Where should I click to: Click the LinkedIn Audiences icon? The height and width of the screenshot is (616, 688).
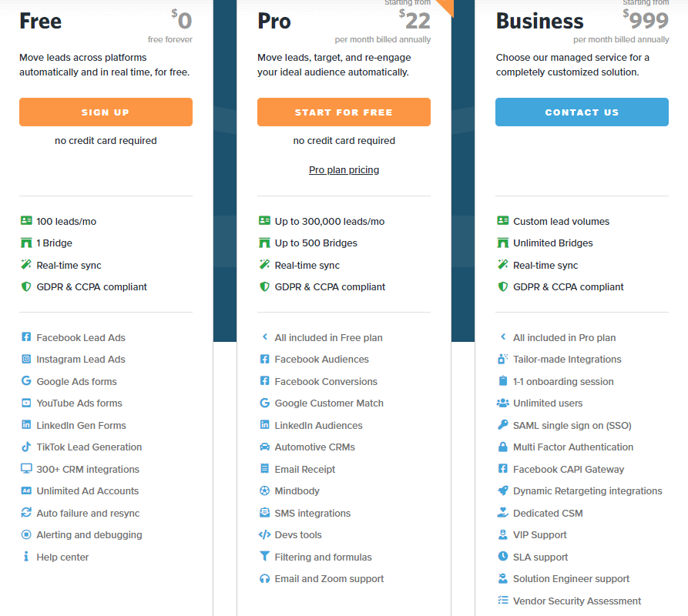(264, 425)
